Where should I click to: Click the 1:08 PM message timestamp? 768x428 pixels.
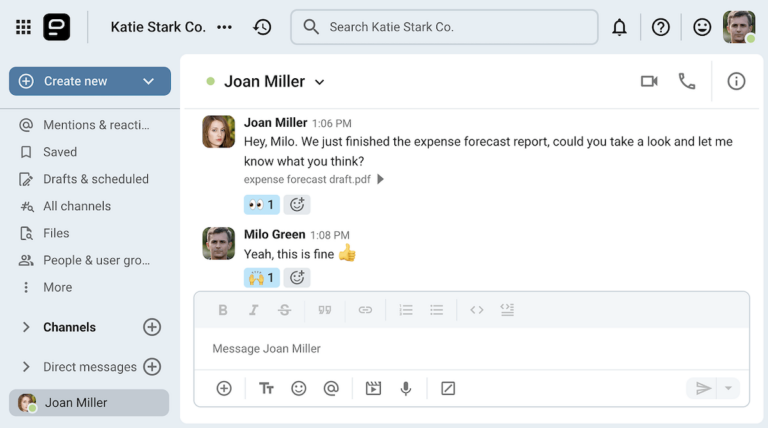(x=330, y=236)
